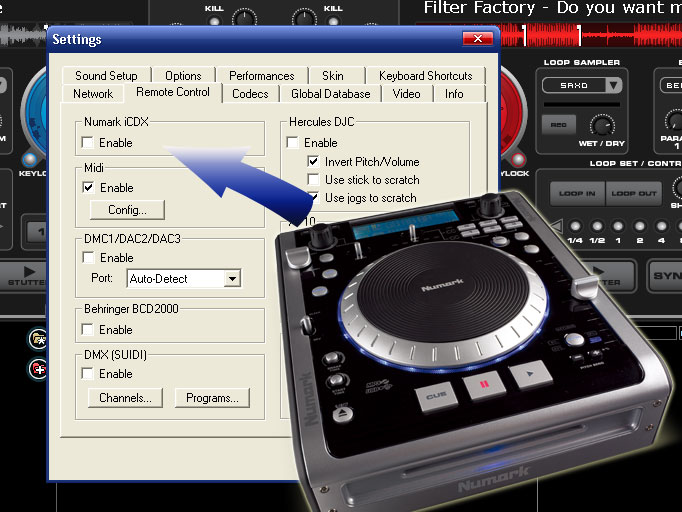Open the Keyboard Shortcuts tab
This screenshot has height=512, width=682.
pos(425,76)
